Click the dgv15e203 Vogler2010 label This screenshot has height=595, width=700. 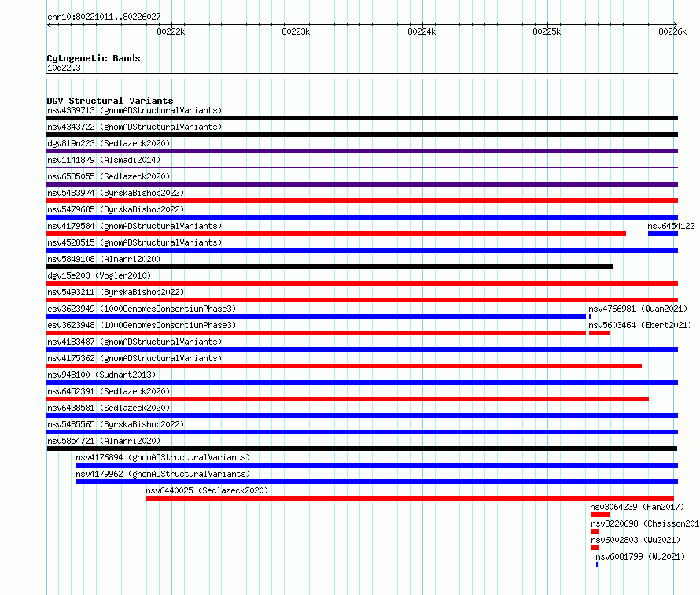[x=99, y=275]
